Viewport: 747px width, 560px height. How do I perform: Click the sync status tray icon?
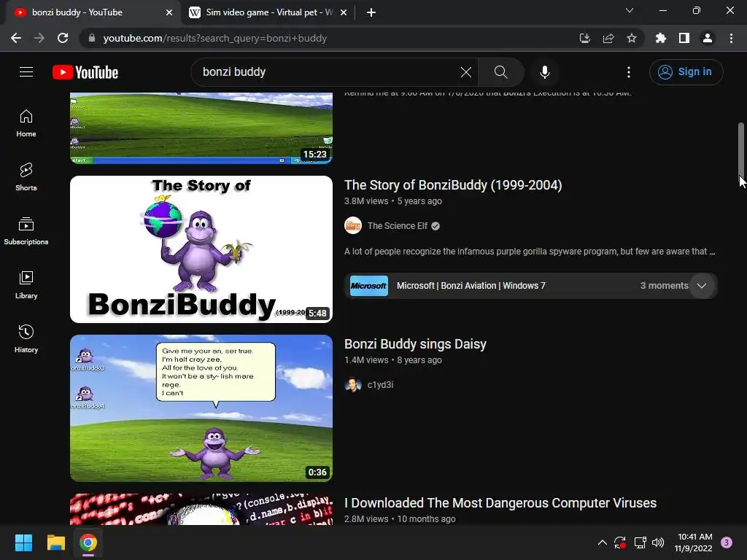pyautogui.click(x=620, y=542)
